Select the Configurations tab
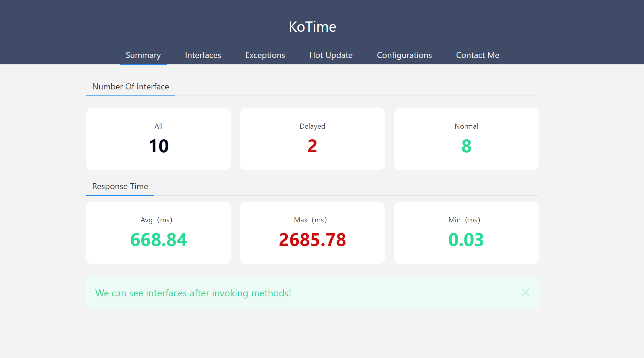644x358 pixels. pos(404,55)
